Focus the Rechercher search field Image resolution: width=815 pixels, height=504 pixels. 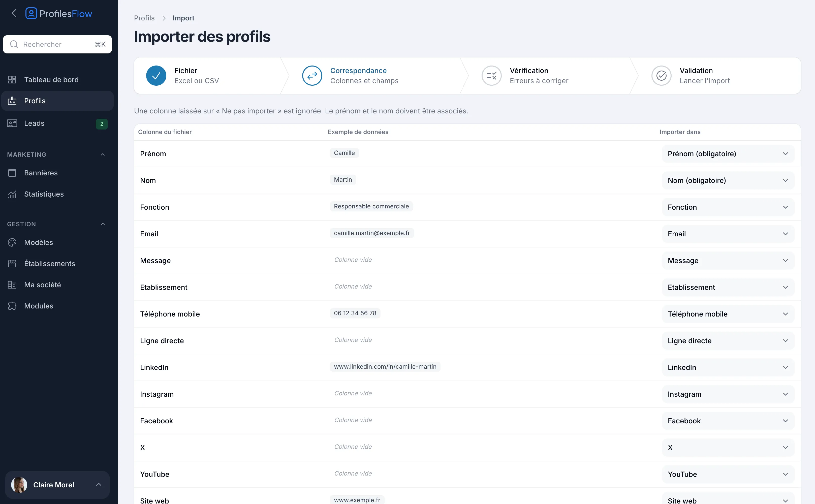point(57,44)
